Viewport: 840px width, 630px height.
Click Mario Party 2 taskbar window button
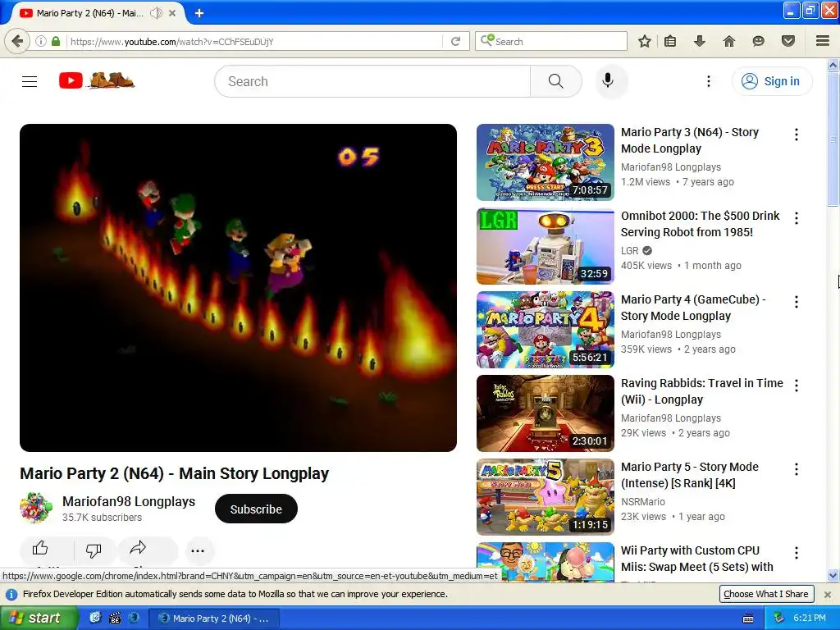214,619
